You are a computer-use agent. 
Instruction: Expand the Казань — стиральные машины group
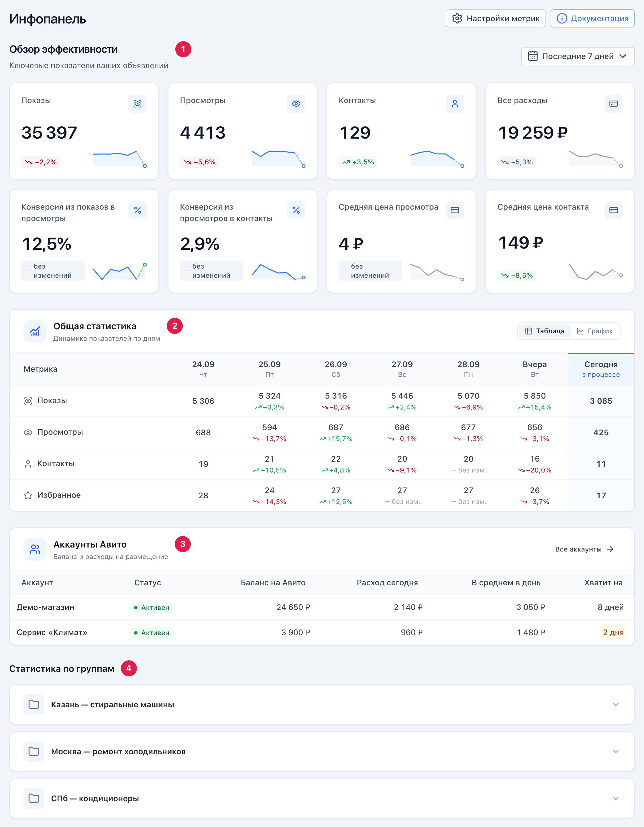(616, 704)
